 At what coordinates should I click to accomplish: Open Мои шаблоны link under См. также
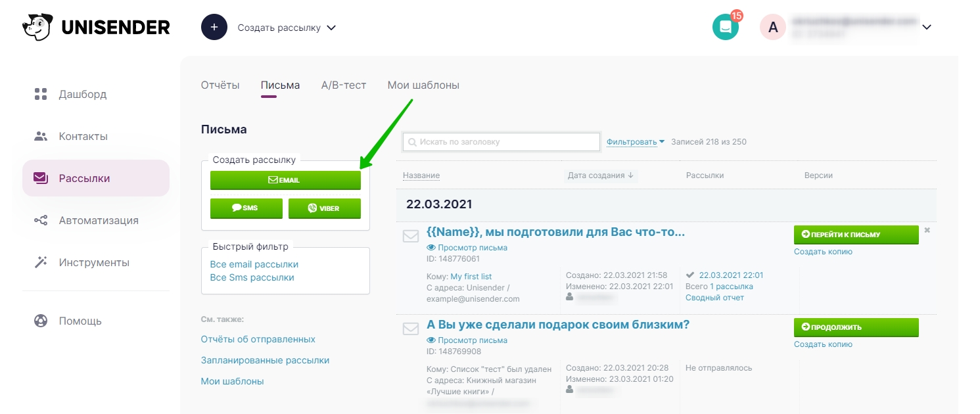pos(233,381)
